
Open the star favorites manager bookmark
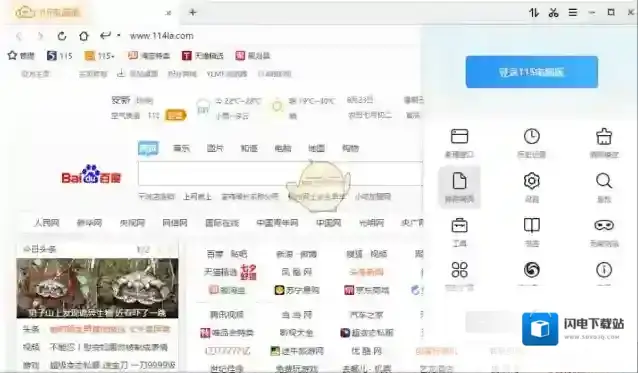click(x=21, y=55)
